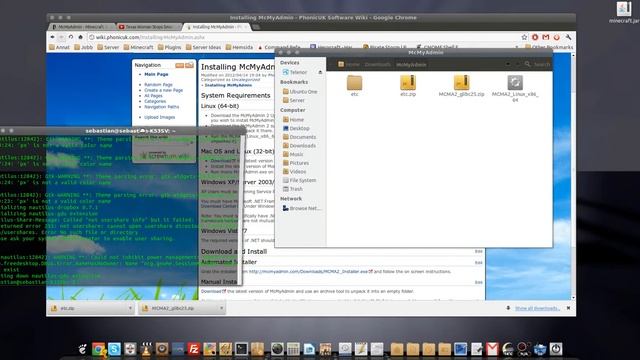Open Music in file manager sidebar
Image resolution: width=640 pixels, height=360 pixels.
point(293,154)
